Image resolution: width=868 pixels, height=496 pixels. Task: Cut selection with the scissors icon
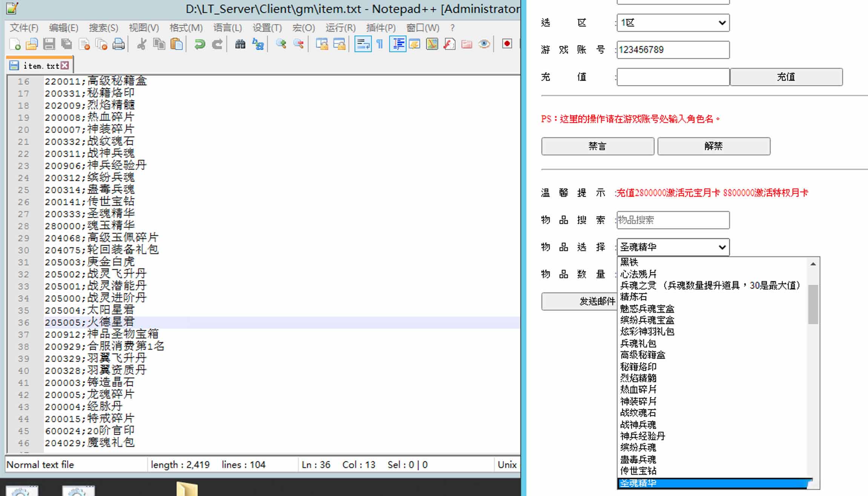142,44
